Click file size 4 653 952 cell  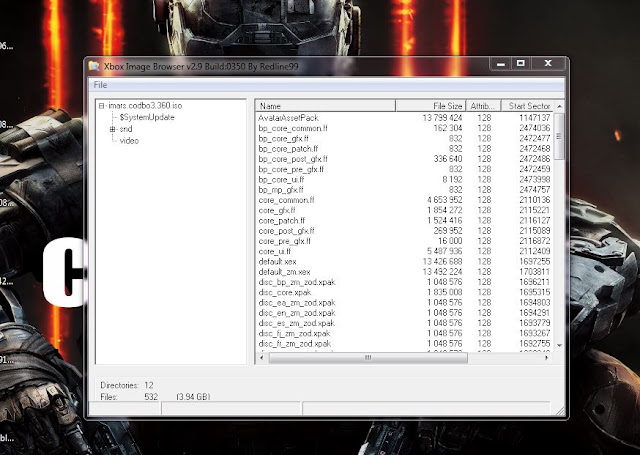tap(444, 200)
